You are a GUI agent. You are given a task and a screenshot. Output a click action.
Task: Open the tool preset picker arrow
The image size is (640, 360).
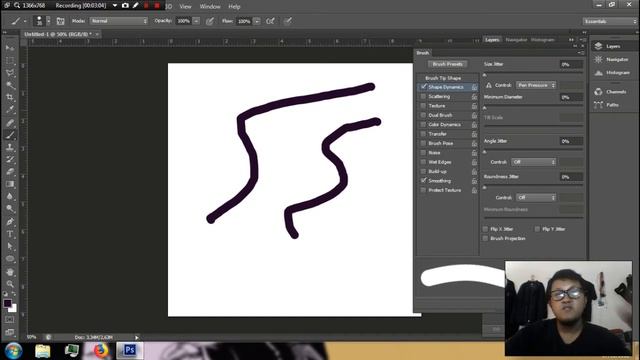tap(25, 21)
